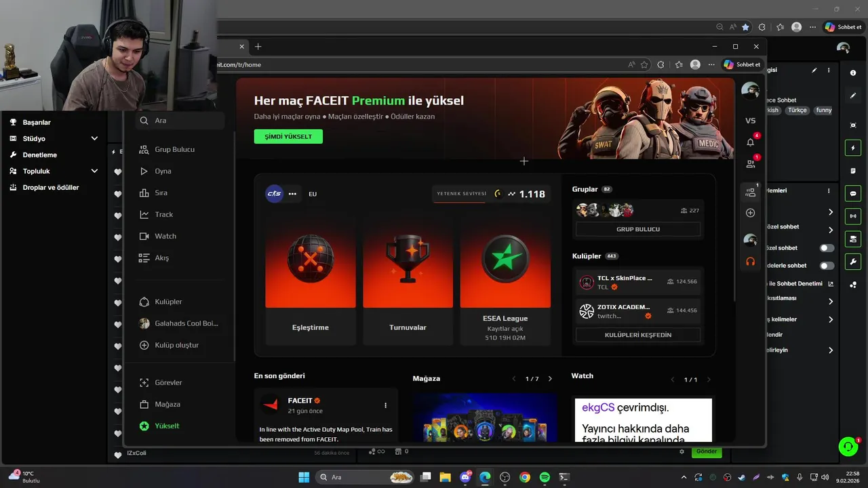The height and width of the screenshot is (488, 868).
Task: Click Yetenek Seviyesi 1.118 elo indicator
Action: (x=490, y=194)
